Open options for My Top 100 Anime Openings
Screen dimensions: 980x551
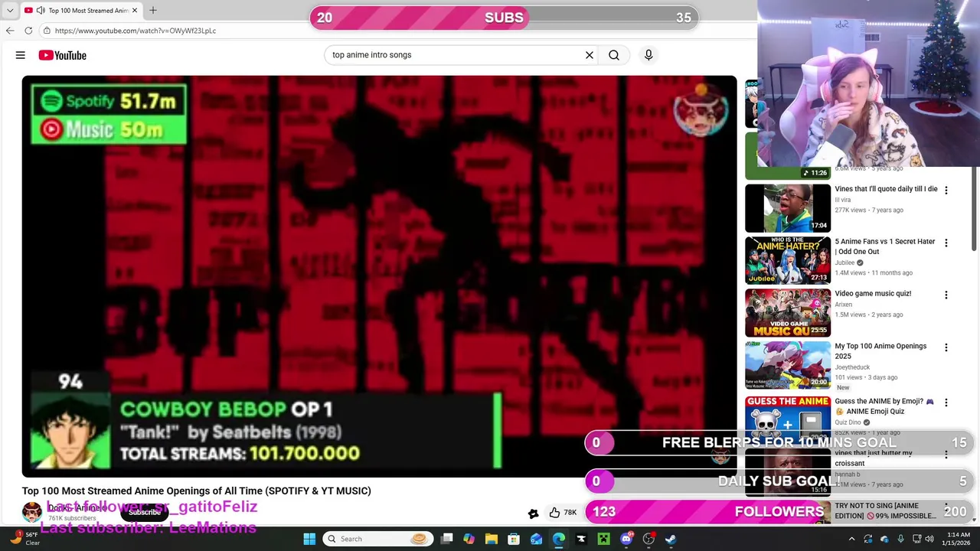coord(946,347)
